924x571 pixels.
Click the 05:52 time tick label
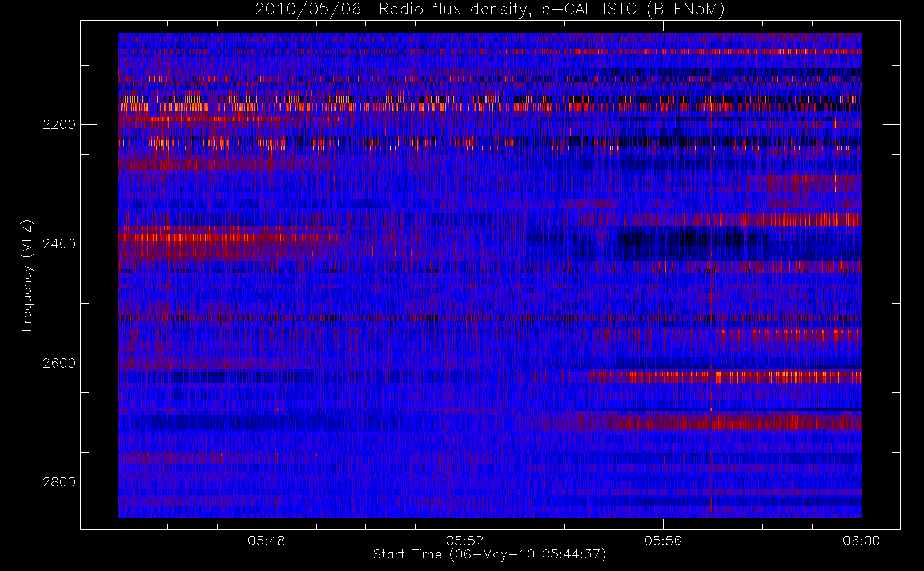pyautogui.click(x=465, y=540)
